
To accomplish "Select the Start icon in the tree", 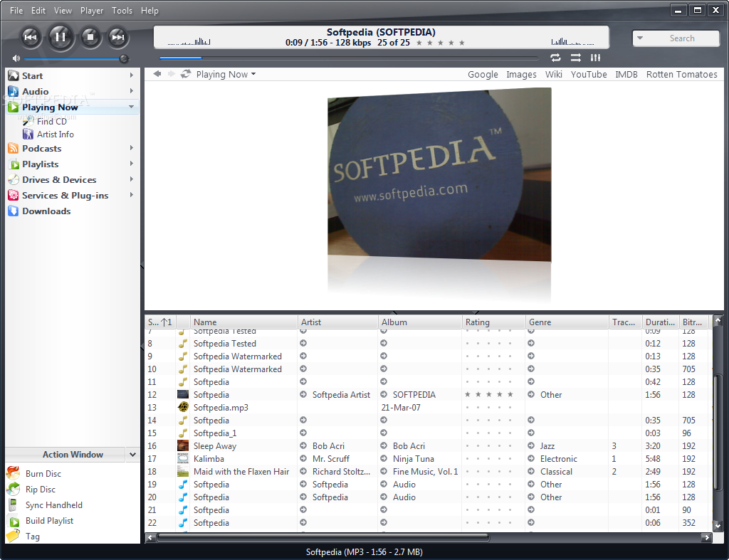I will 14,75.
